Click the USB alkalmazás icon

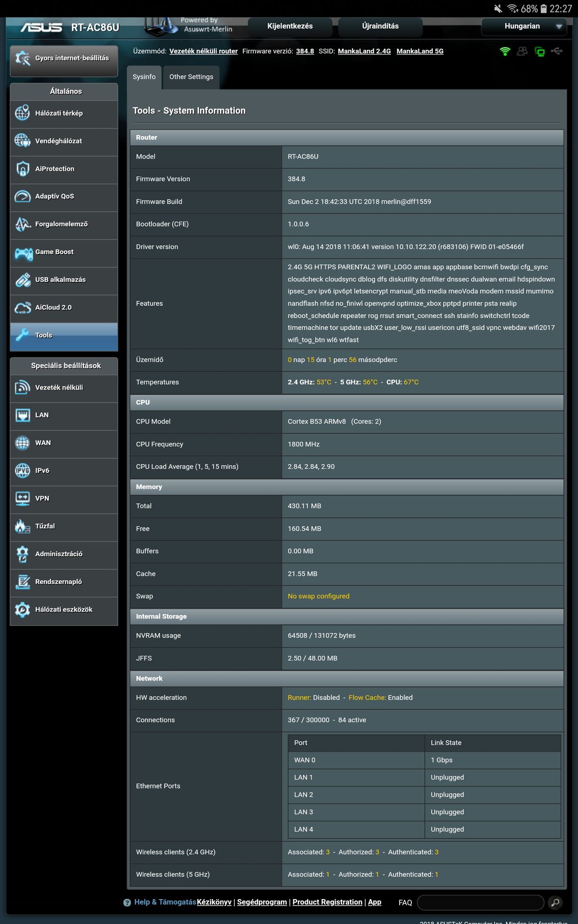click(x=23, y=280)
